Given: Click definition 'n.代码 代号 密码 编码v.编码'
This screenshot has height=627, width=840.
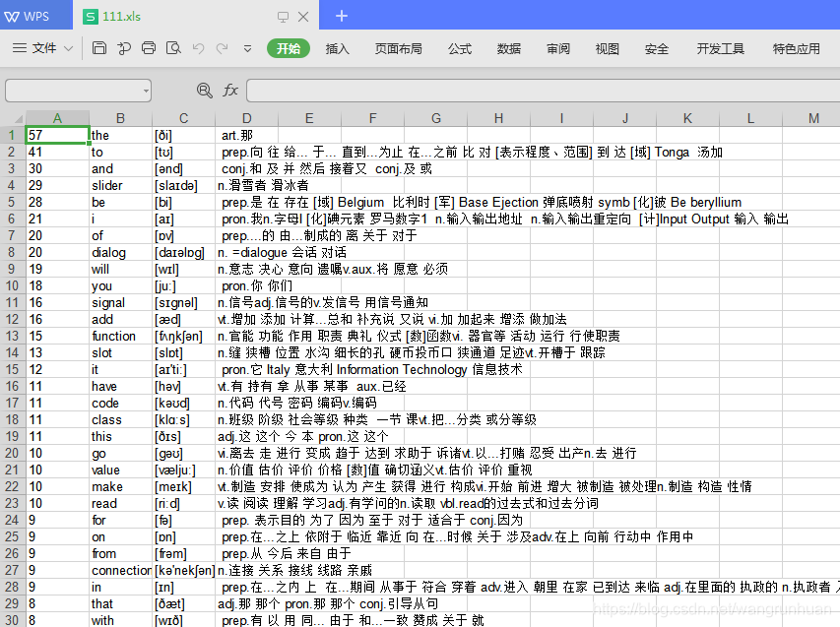Looking at the screenshot, I should point(296,403).
